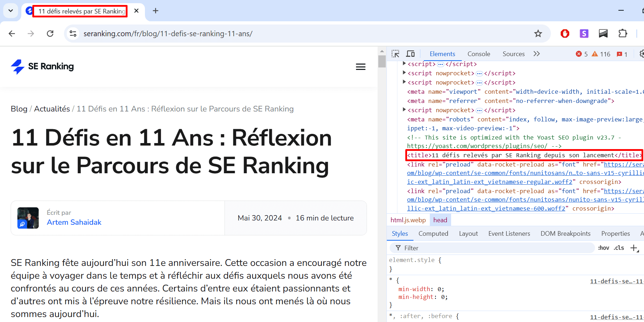This screenshot has width=644, height=322.
Task: Click the nunito-sans 600 woff2 preload link
Action: coord(525,200)
